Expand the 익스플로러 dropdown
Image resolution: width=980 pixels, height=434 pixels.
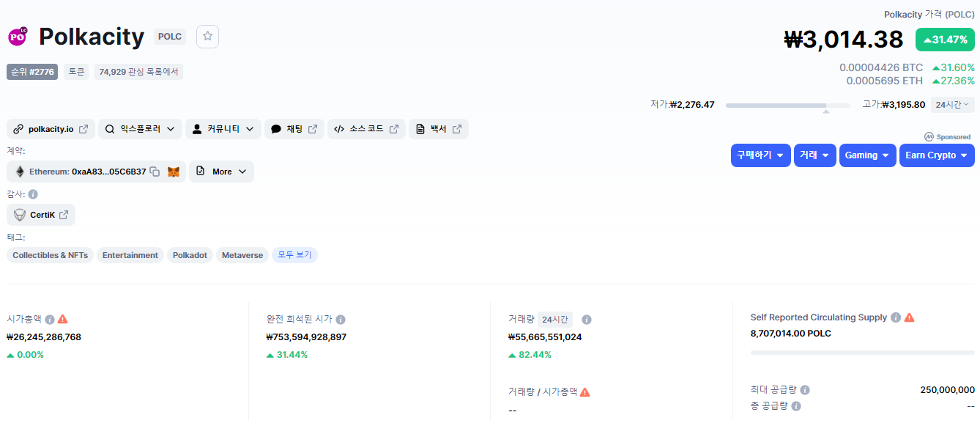point(140,129)
